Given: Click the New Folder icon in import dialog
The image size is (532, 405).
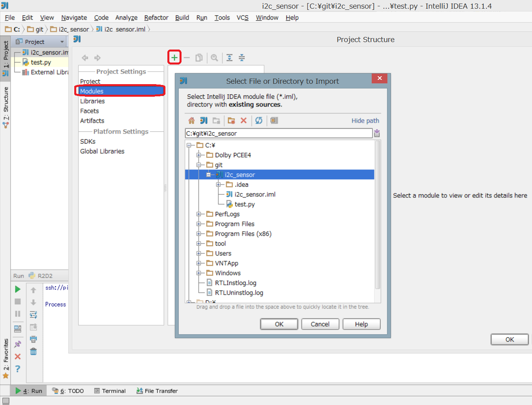Looking at the screenshot, I should point(231,120).
